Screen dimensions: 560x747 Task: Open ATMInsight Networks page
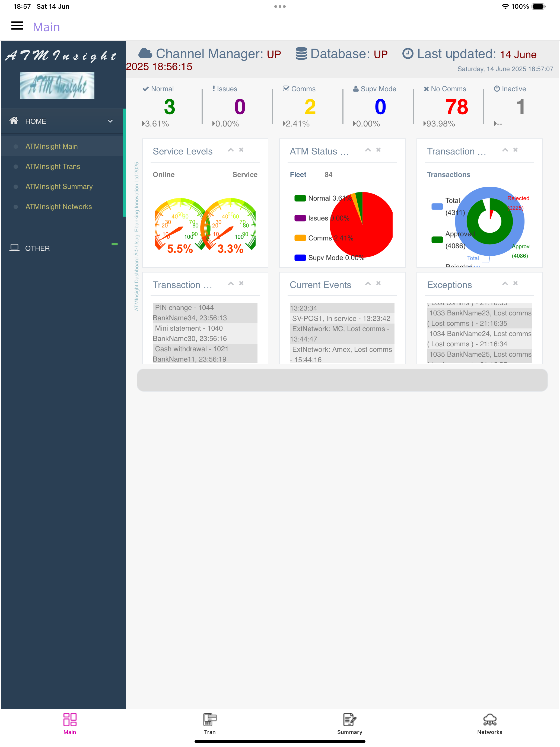click(x=59, y=207)
